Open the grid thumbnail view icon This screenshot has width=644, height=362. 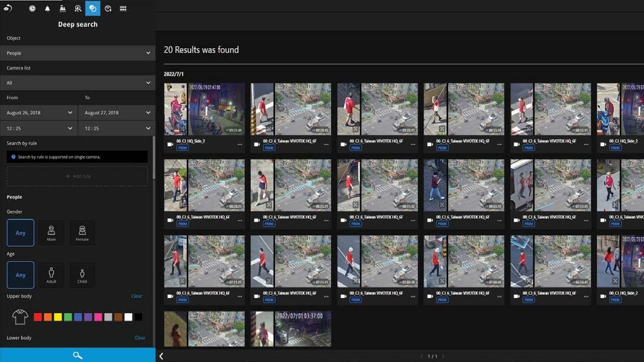123,8
